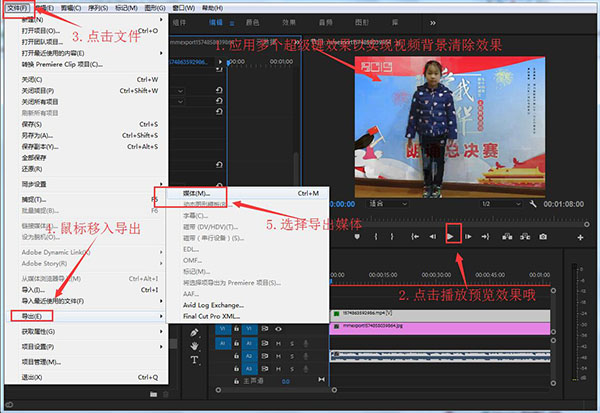Click the gray mp4 clip on track V2
This screenshot has height=413, width=600.
pyautogui.click(x=440, y=315)
